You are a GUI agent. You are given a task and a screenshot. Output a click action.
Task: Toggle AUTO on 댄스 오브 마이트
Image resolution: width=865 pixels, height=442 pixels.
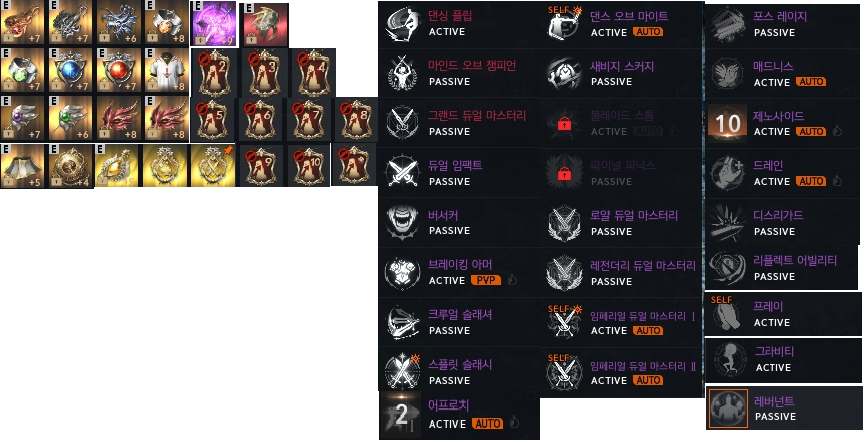pyautogui.click(x=648, y=32)
